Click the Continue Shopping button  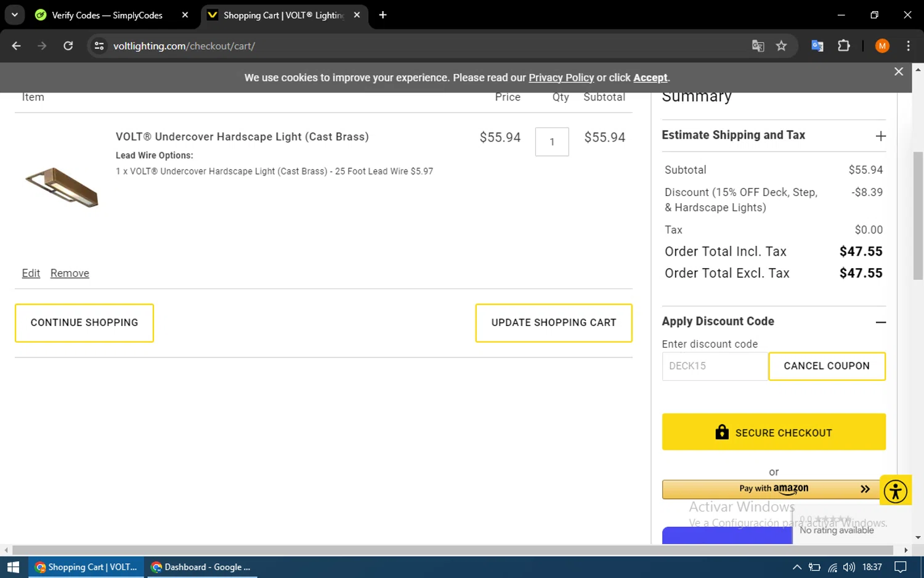click(84, 323)
